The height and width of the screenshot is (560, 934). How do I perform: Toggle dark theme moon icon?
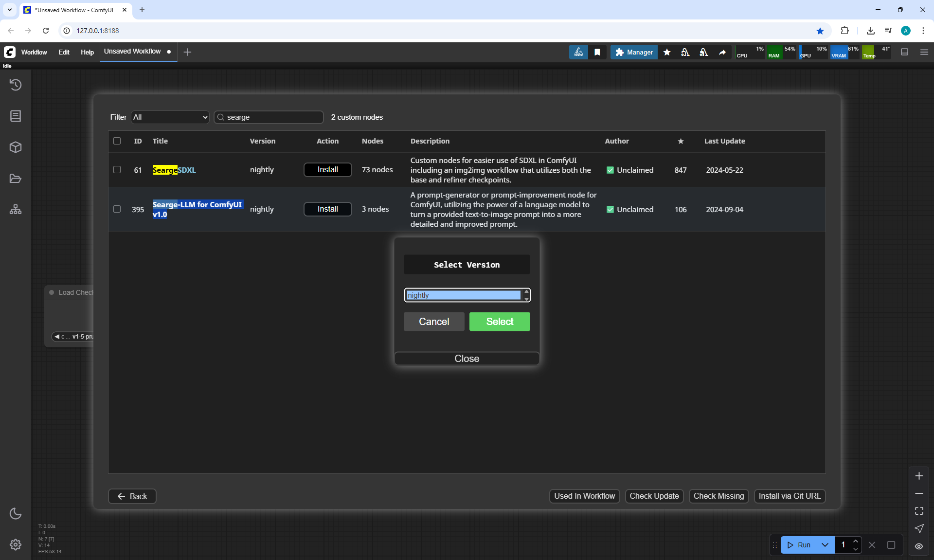(x=16, y=513)
